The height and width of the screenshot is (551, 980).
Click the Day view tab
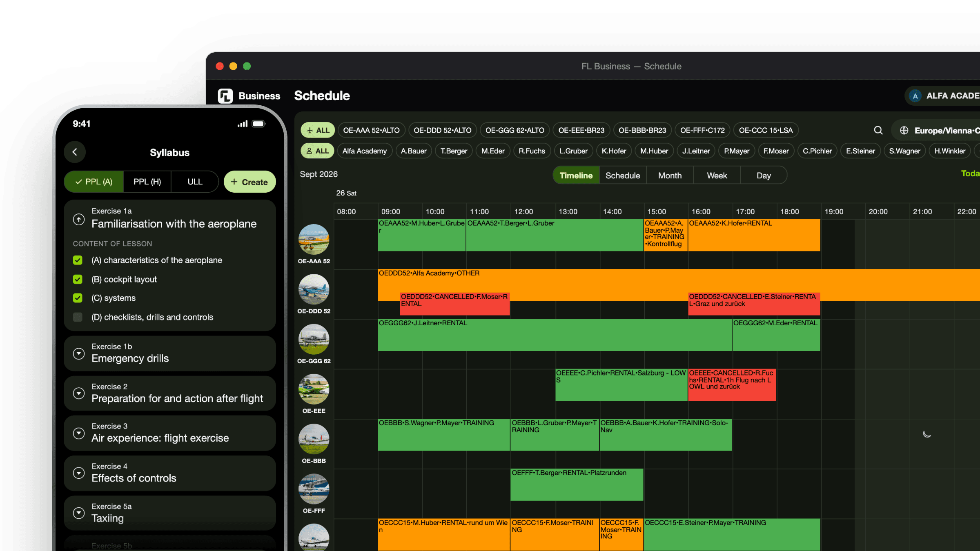(764, 176)
